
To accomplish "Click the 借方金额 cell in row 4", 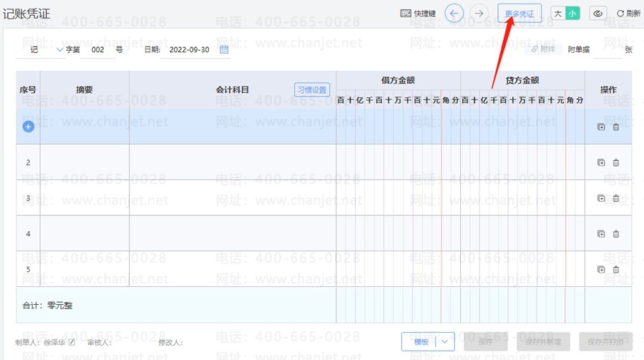I will (x=399, y=233).
